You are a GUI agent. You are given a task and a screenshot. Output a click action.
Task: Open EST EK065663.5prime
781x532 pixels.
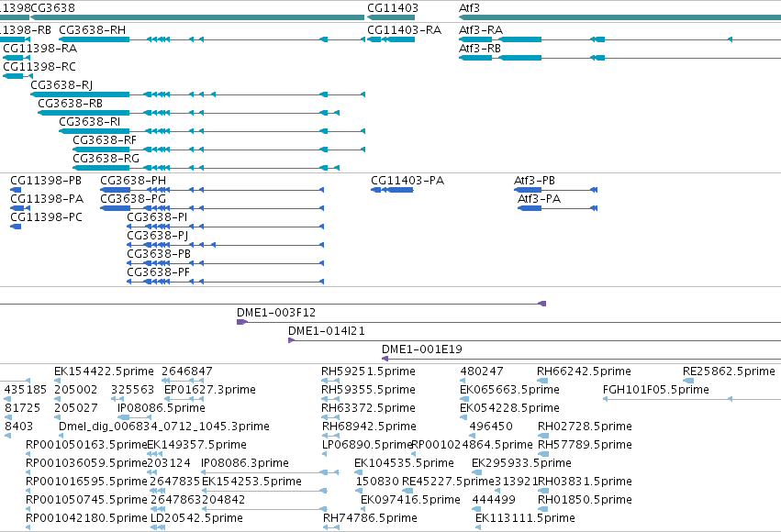tap(509, 390)
